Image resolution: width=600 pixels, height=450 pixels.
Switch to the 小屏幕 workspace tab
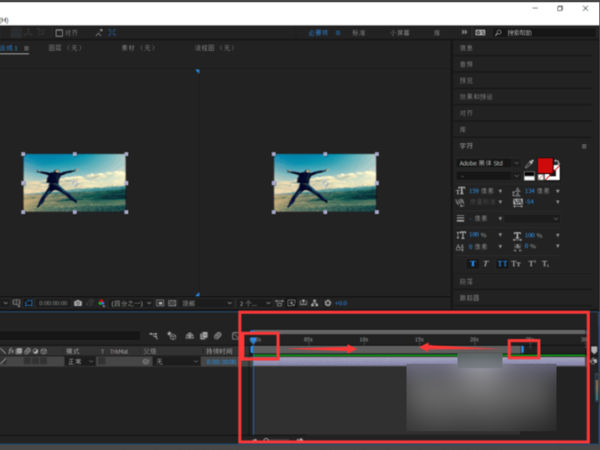(399, 32)
